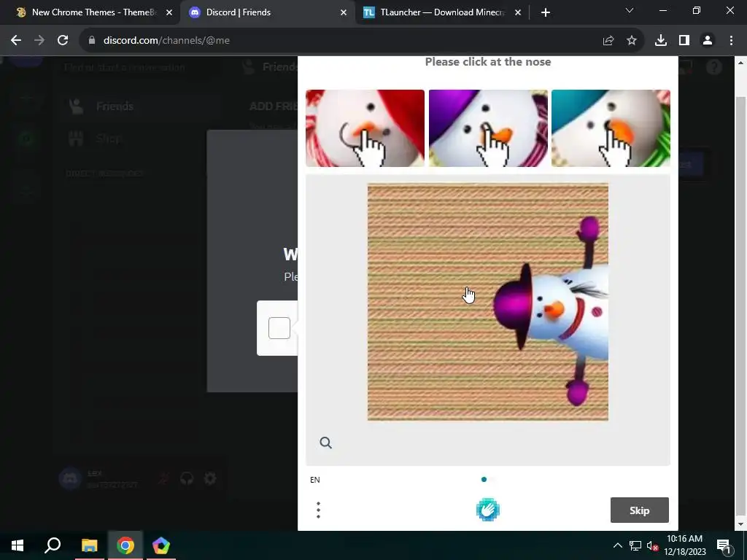The image size is (747, 560).
Task: Go back to previous page
Action: coord(16,41)
